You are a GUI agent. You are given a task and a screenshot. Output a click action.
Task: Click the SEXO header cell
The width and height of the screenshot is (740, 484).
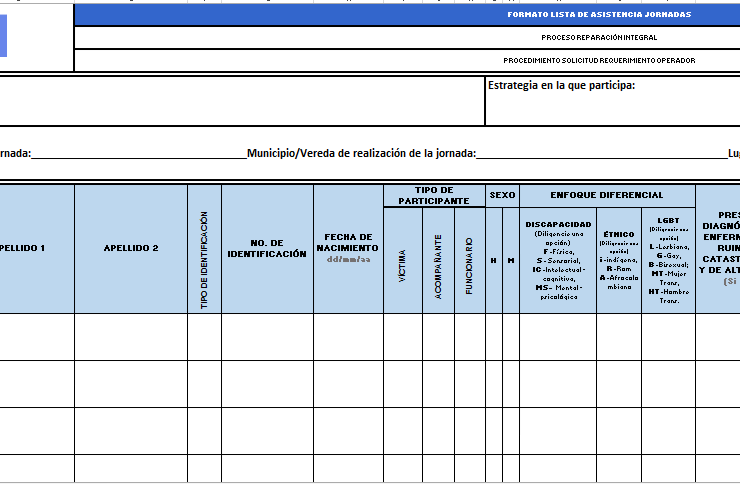[503, 195]
